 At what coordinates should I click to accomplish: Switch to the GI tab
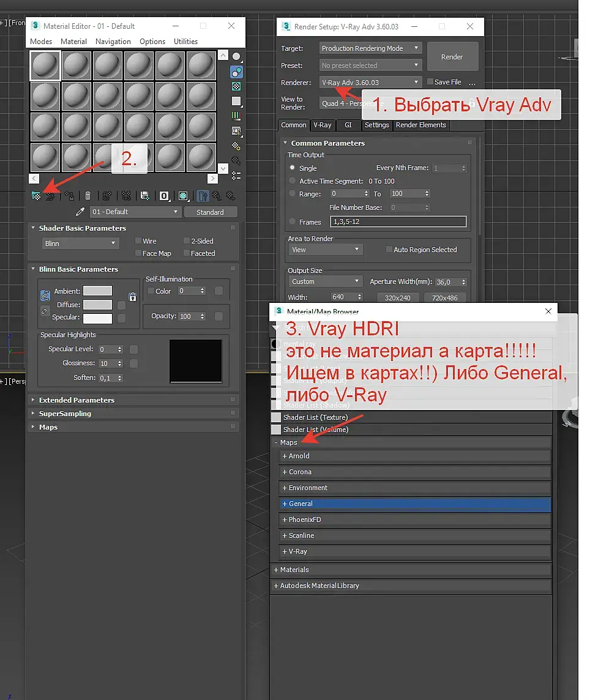click(348, 125)
